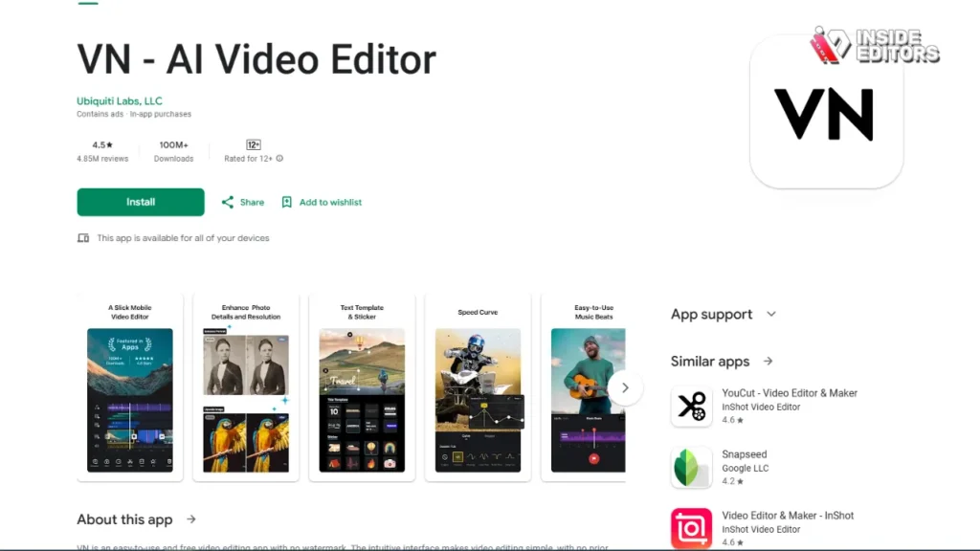Click 4.85M reviews text
Viewport: 980px width, 551px height.
pyautogui.click(x=102, y=159)
